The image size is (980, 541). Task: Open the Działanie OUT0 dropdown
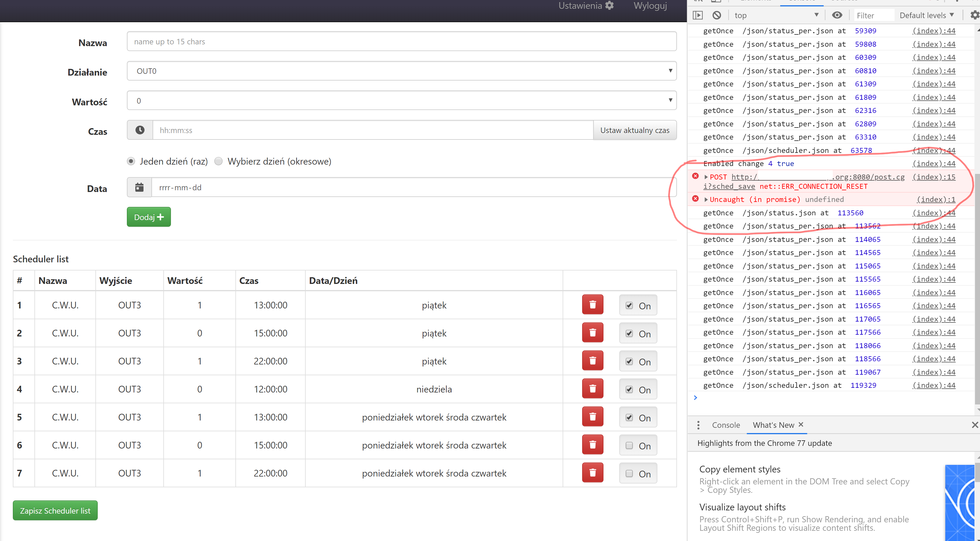tap(401, 71)
